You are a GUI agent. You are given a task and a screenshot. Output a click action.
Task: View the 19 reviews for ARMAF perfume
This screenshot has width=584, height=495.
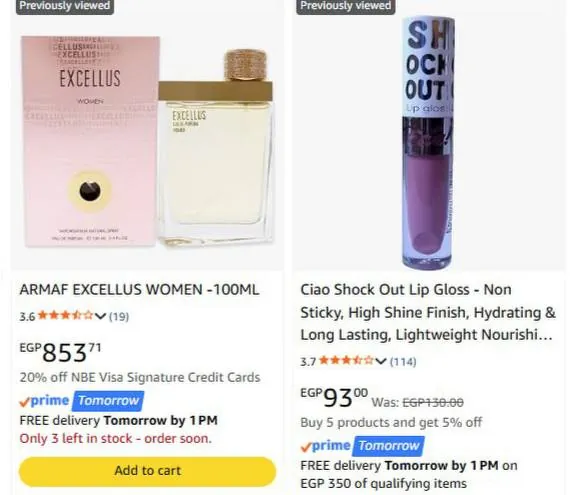pyautogui.click(x=119, y=317)
